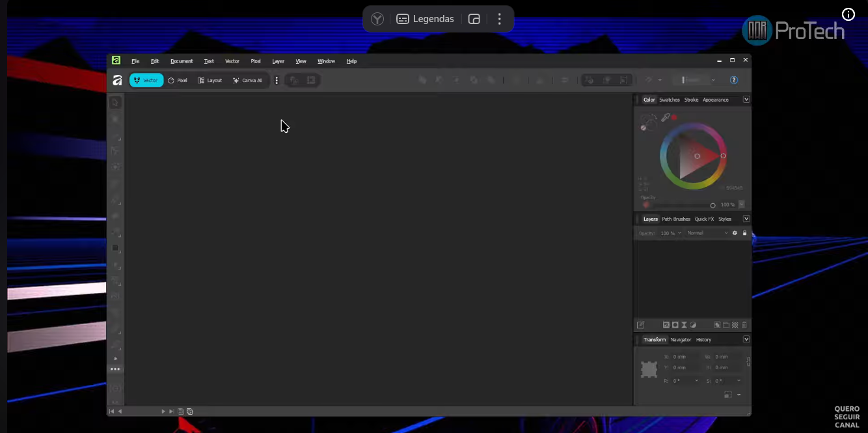Switch to the Swatches tab
This screenshot has width=868, height=433.
pyautogui.click(x=669, y=100)
